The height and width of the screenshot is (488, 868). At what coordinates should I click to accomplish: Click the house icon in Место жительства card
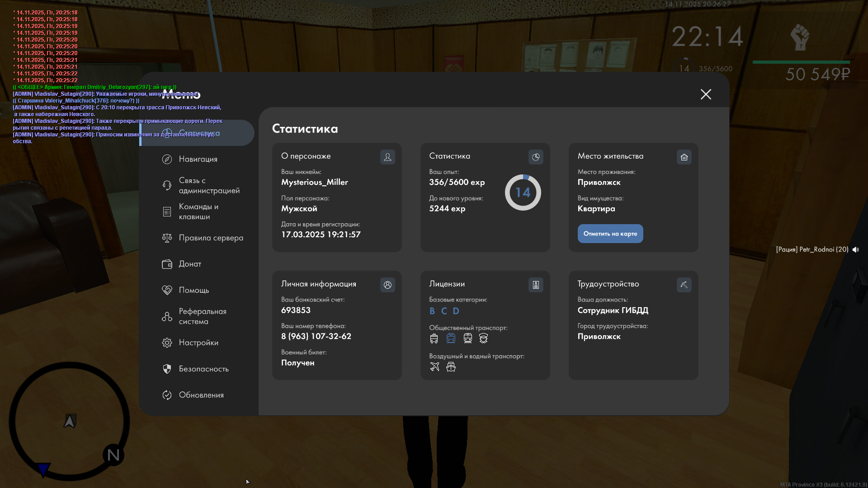(684, 157)
